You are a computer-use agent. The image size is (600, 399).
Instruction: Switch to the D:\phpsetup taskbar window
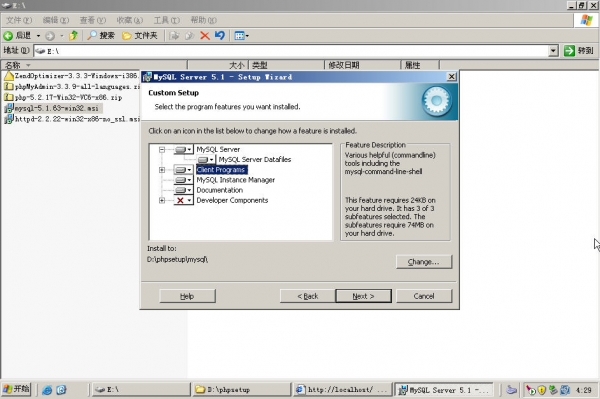pyautogui.click(x=241, y=389)
